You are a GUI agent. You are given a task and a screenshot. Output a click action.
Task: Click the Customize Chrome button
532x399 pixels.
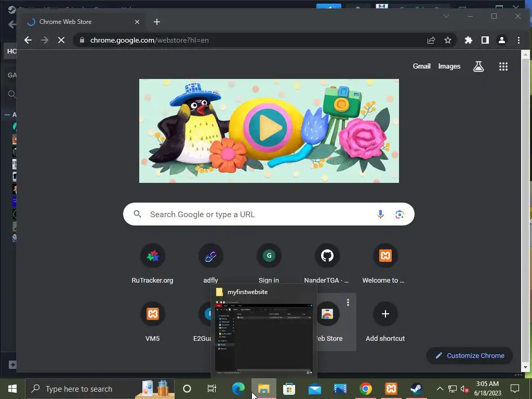470,355
